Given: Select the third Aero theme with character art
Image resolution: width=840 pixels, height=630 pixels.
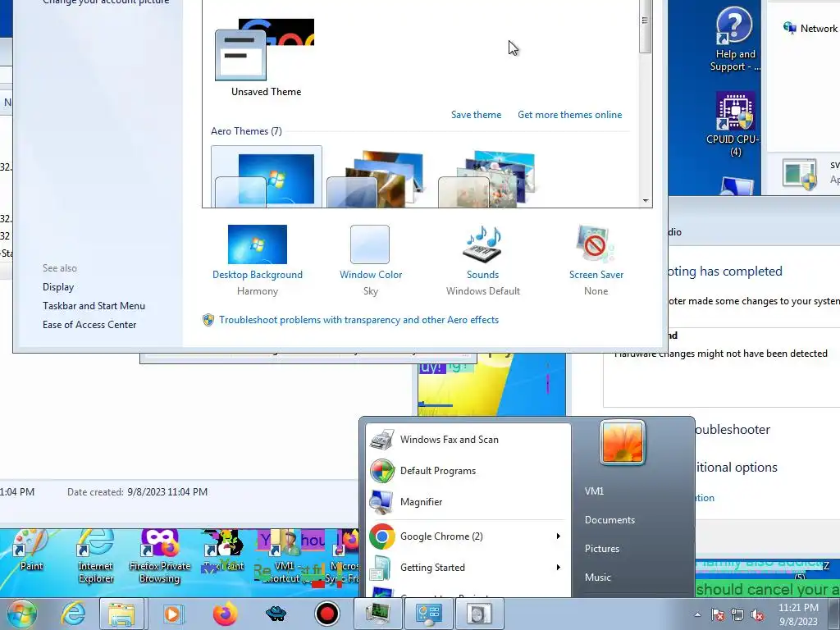Looking at the screenshot, I should pyautogui.click(x=489, y=178).
